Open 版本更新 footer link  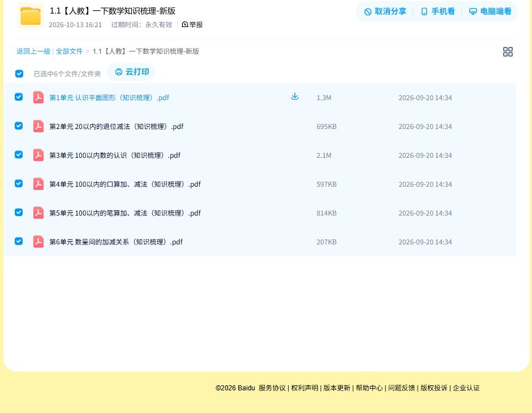tap(337, 388)
